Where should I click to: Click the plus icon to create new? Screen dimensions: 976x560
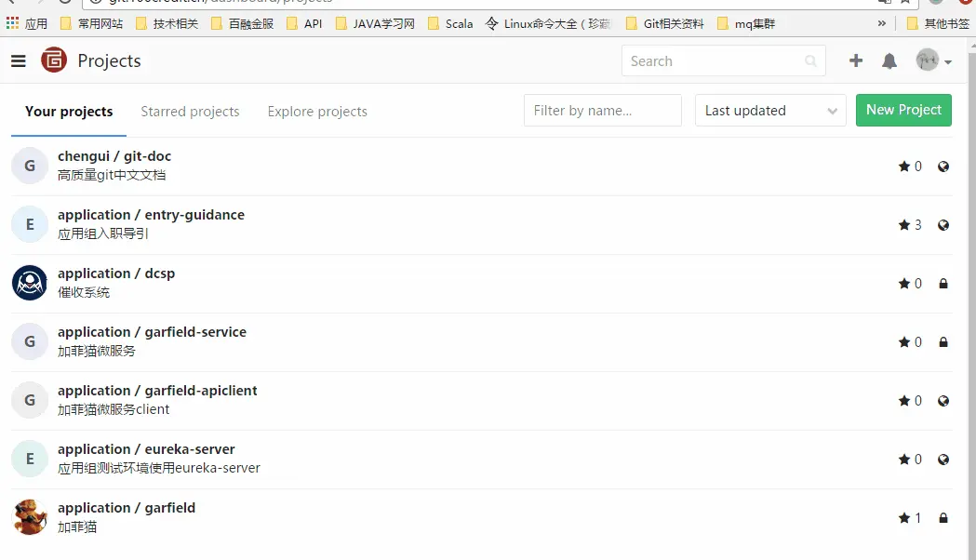(x=856, y=60)
